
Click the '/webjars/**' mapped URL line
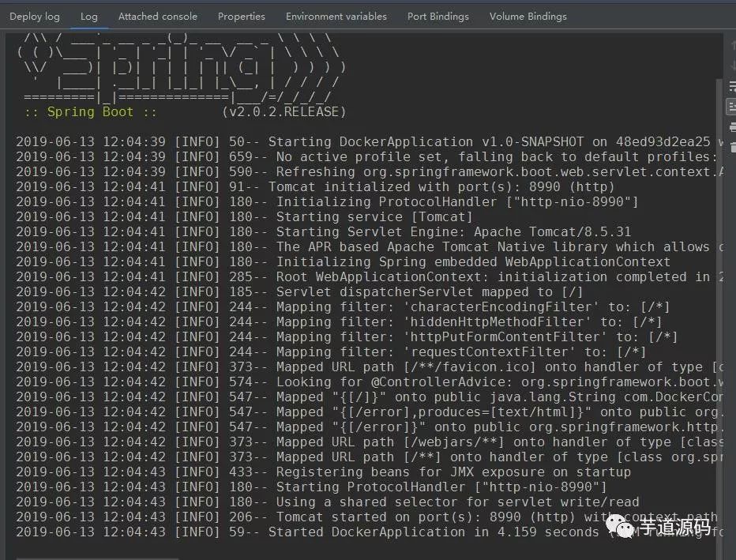[x=370, y=442]
